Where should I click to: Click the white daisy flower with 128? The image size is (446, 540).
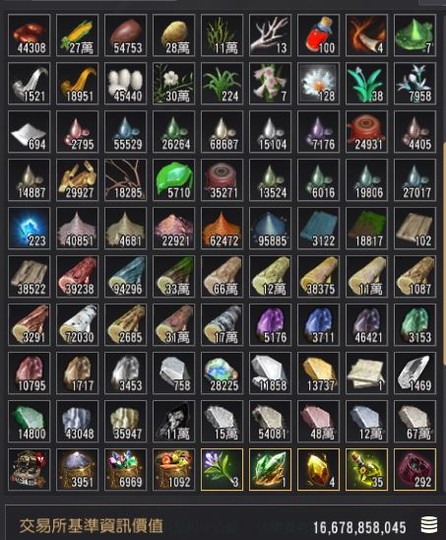point(319,83)
